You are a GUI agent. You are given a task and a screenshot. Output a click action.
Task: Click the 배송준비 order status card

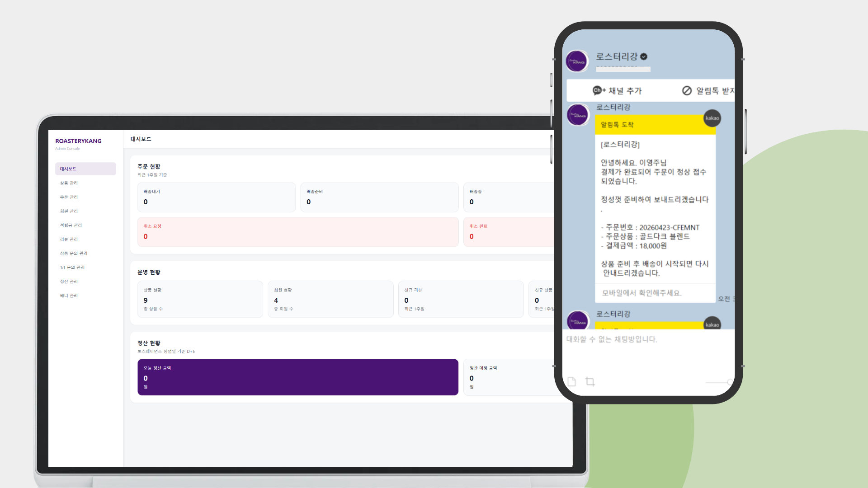tap(379, 197)
